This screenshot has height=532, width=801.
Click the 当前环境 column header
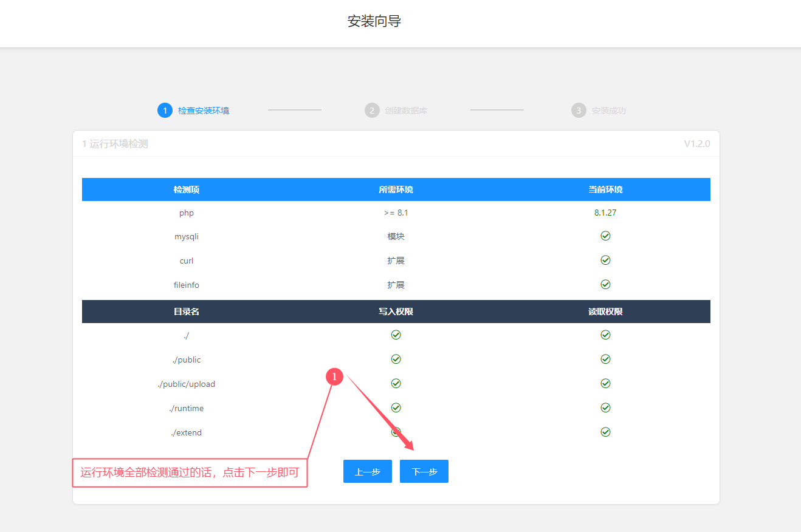[x=605, y=189]
